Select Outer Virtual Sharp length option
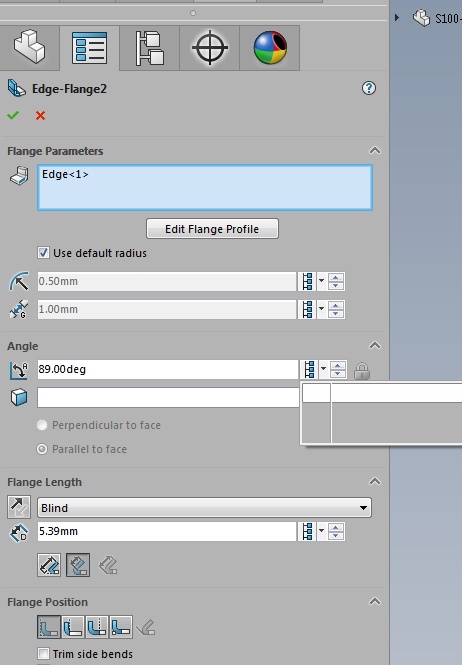 [49, 565]
